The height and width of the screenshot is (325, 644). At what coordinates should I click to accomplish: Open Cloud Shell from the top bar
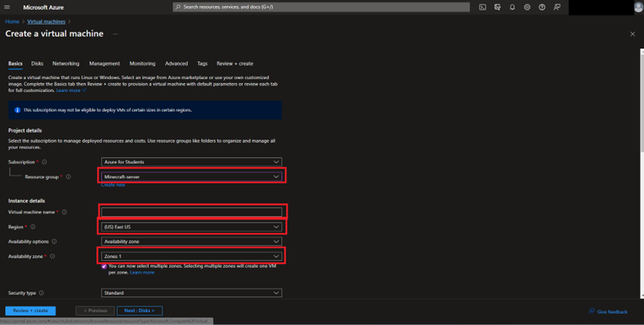tap(482, 7)
